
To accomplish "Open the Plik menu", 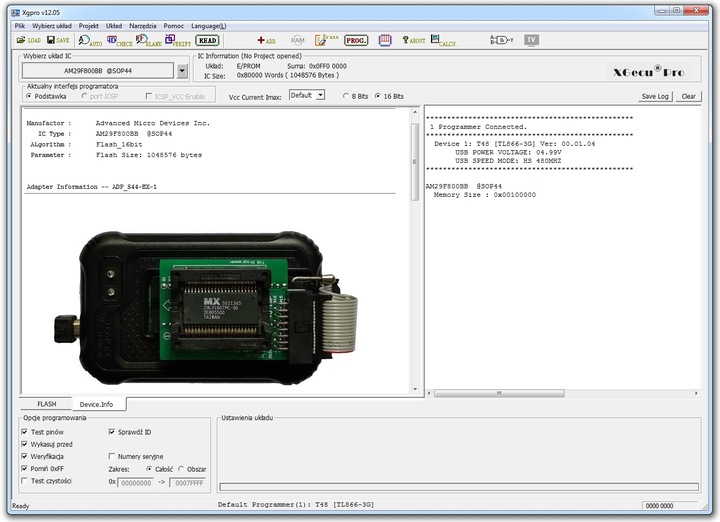I will tap(20, 26).
